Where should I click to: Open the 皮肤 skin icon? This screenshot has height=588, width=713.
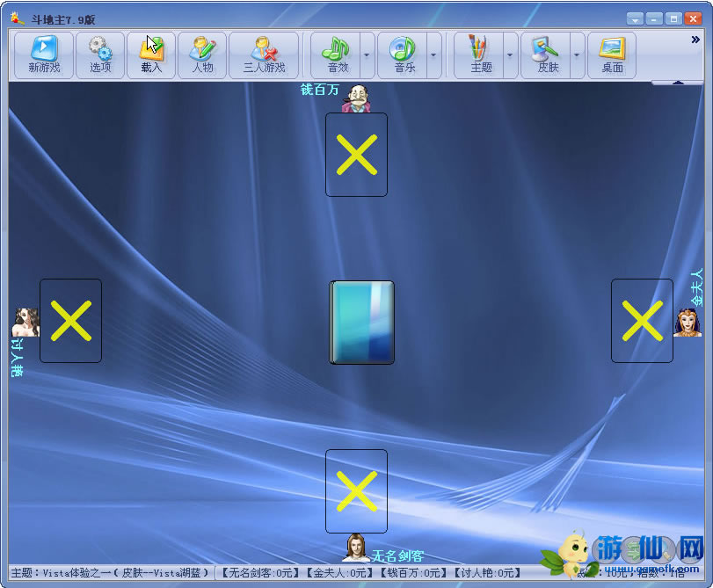click(546, 55)
